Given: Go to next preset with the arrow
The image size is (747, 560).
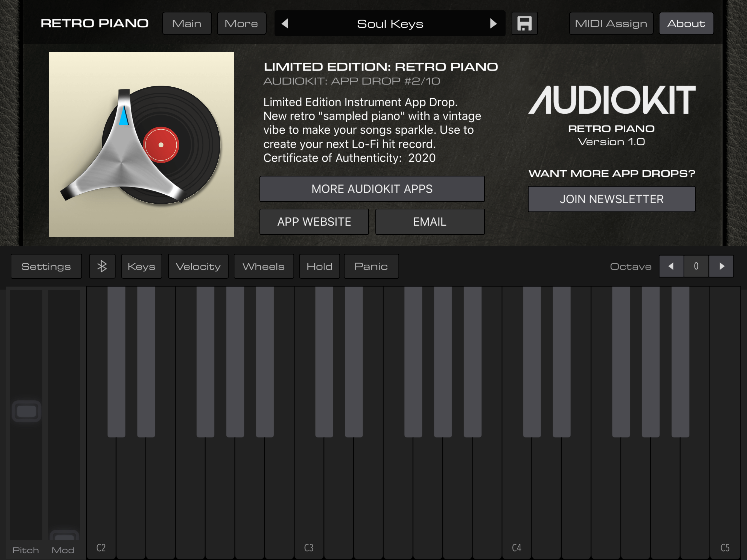Looking at the screenshot, I should 493,23.
